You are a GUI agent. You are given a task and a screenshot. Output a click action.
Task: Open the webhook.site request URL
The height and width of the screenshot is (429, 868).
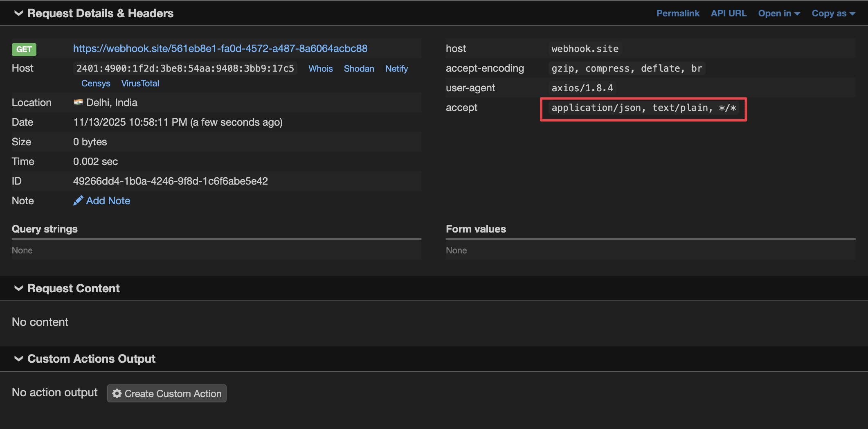pyautogui.click(x=220, y=49)
